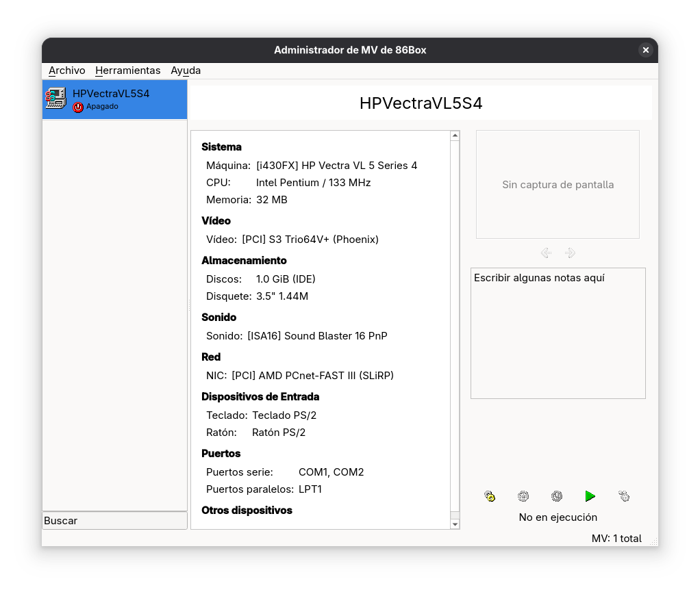
Task: Go to next screenshot with right arrow
Action: coord(570,253)
